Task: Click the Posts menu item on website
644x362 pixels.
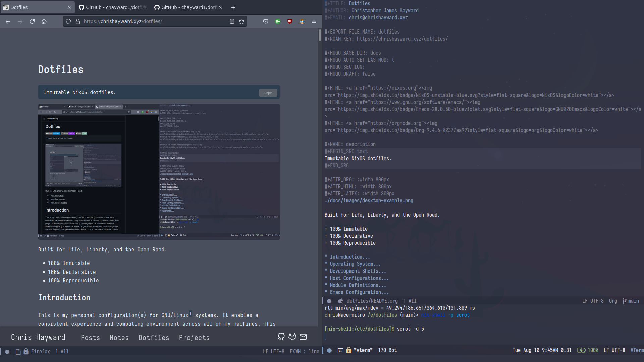Action: click(90, 337)
